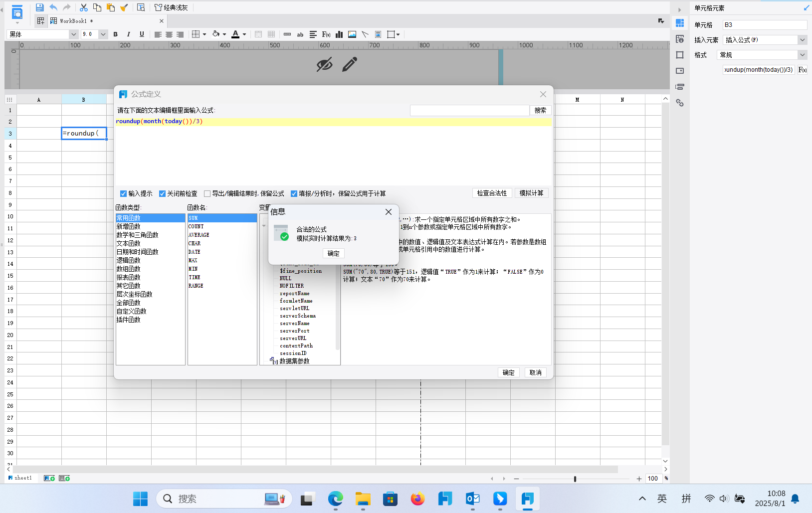Click the F(x) button beside formula field

(803, 70)
